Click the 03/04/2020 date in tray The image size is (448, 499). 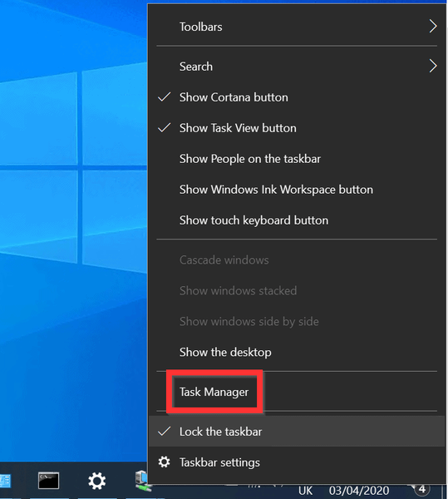pyautogui.click(x=359, y=491)
